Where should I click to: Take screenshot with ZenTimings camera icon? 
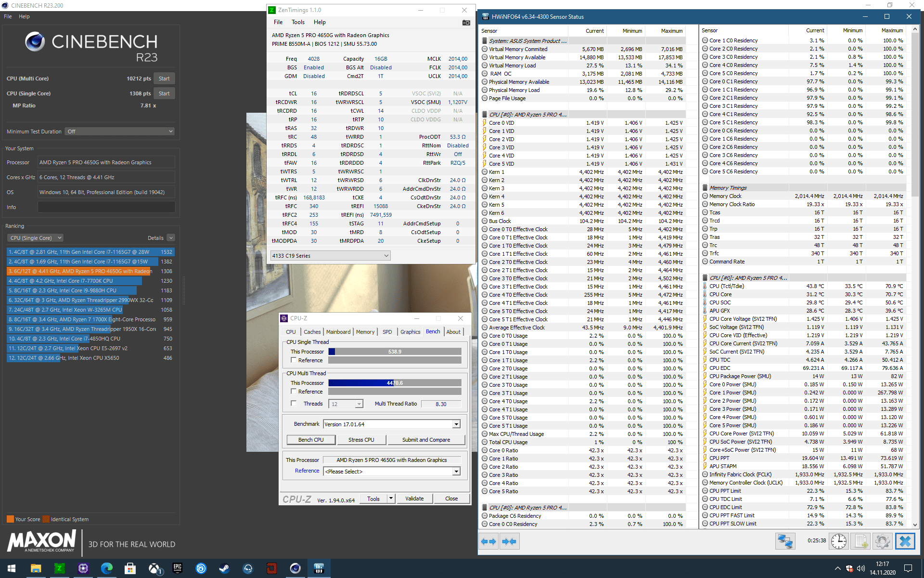click(x=466, y=23)
